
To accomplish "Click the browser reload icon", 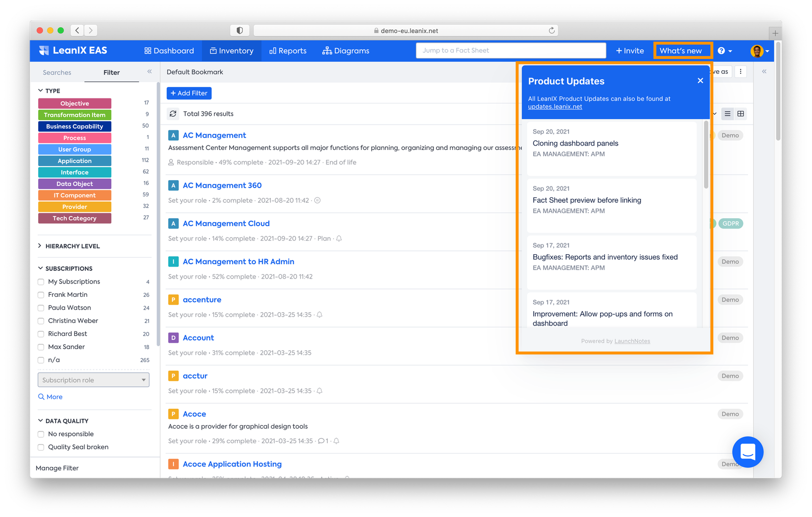I will [x=552, y=30].
